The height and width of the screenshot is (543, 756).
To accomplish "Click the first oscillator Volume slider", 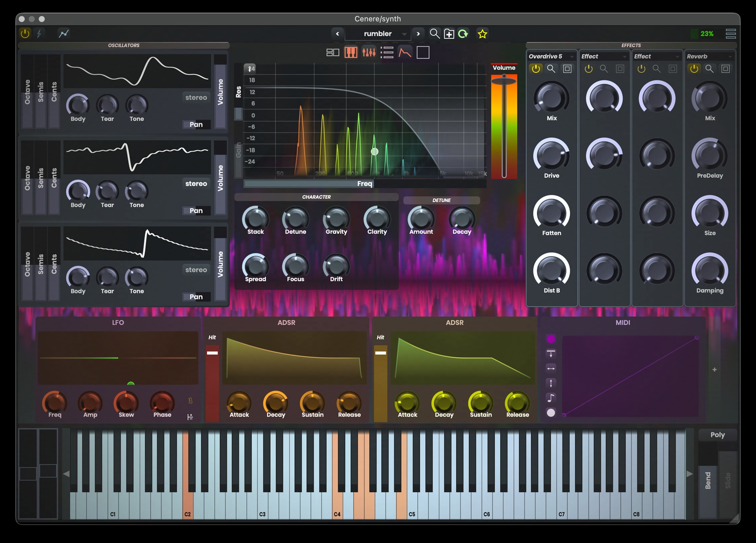I will (220, 92).
